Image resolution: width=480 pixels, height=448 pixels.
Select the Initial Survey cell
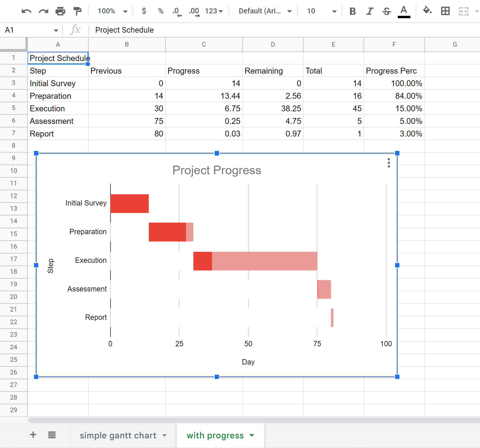58,83
